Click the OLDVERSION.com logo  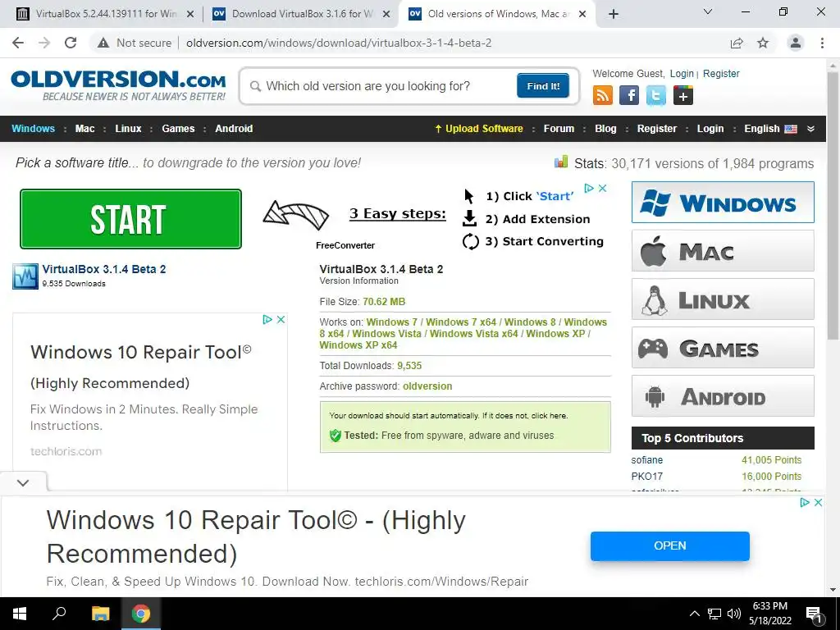click(118, 85)
